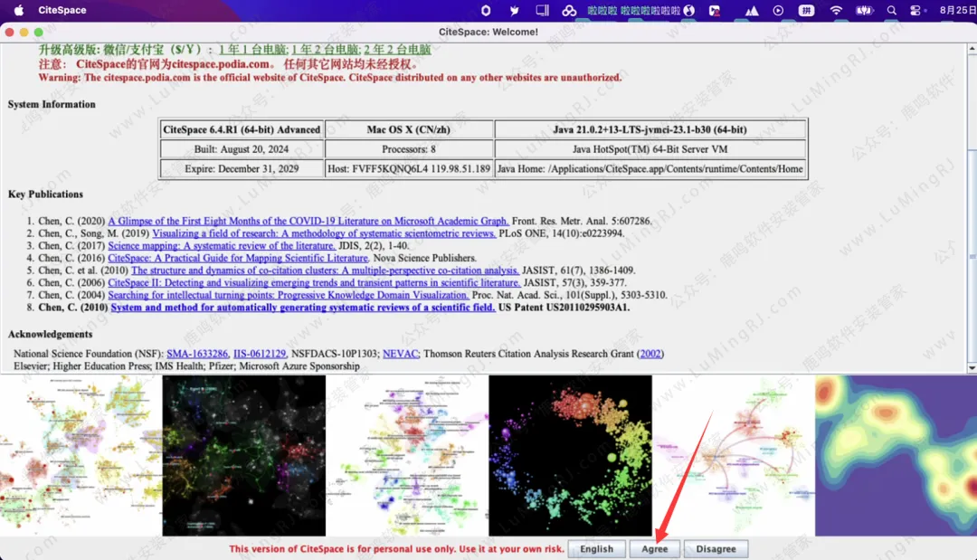Open Spotlight search magnifier icon
The image size is (977, 560).
point(892,10)
